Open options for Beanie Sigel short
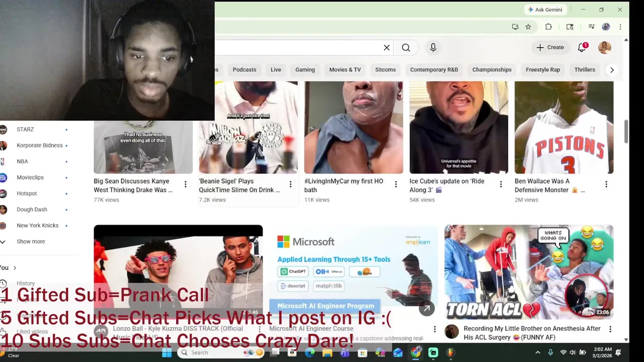The height and width of the screenshot is (362, 644). coord(290,185)
